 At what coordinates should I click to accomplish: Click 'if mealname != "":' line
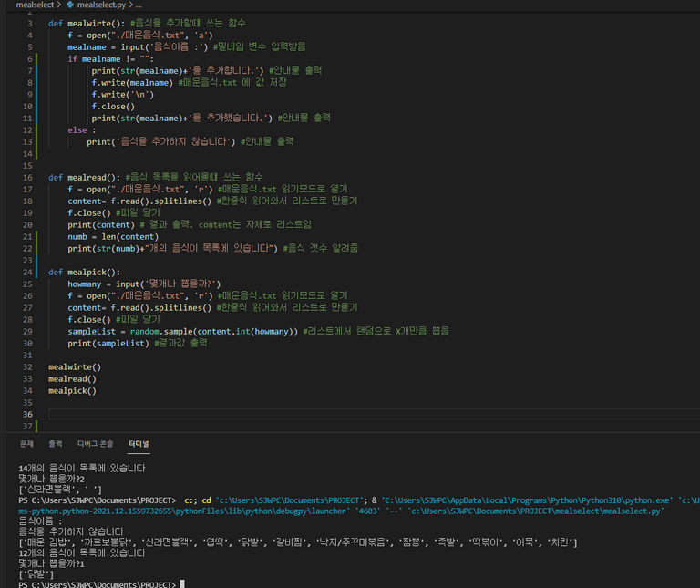[110, 59]
